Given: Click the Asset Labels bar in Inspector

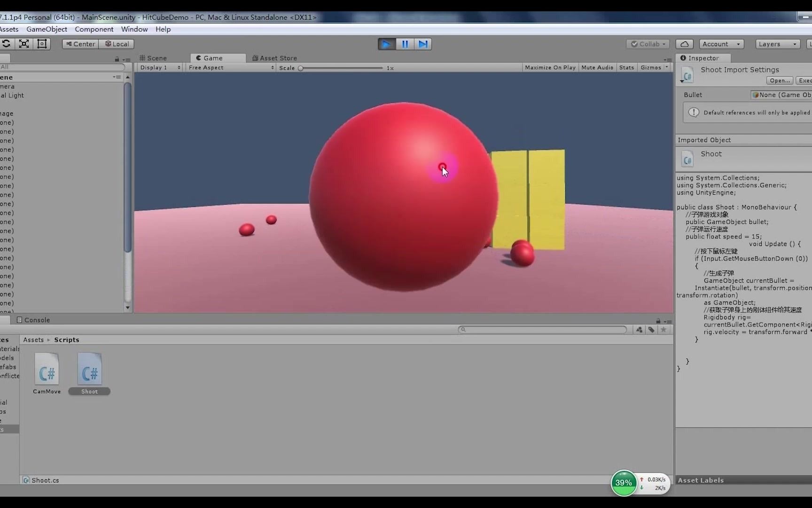Looking at the screenshot, I should pyautogui.click(x=743, y=480).
